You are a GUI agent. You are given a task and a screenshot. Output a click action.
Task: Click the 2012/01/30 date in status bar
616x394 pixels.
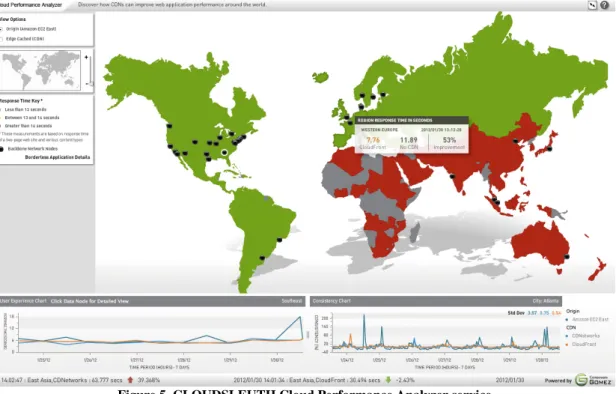510,380
